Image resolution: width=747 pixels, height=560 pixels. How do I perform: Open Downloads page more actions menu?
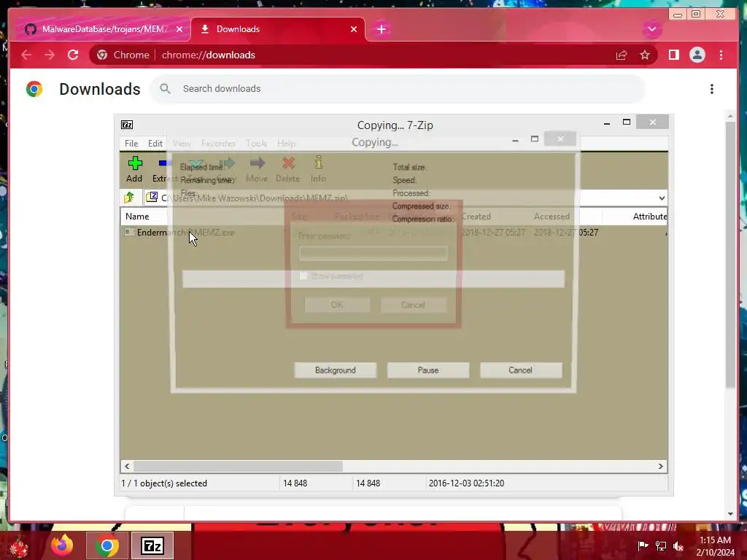point(712,89)
